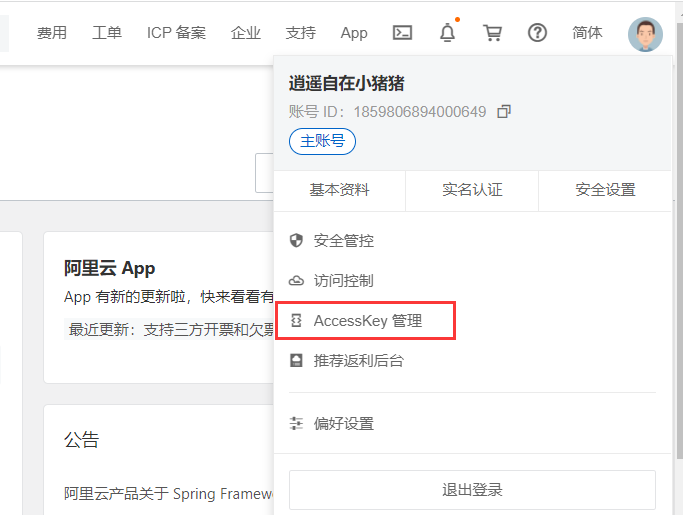Open the 安全设置 tab

(605, 190)
